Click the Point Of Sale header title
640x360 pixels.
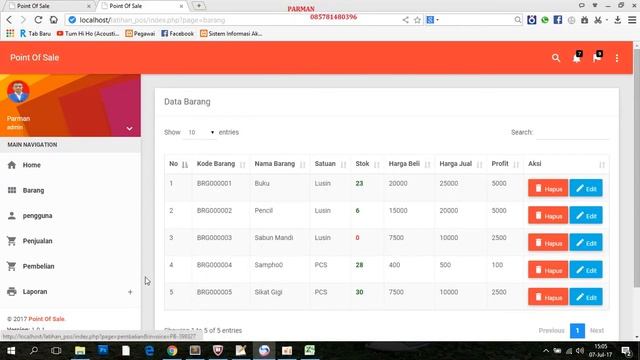pos(34,58)
